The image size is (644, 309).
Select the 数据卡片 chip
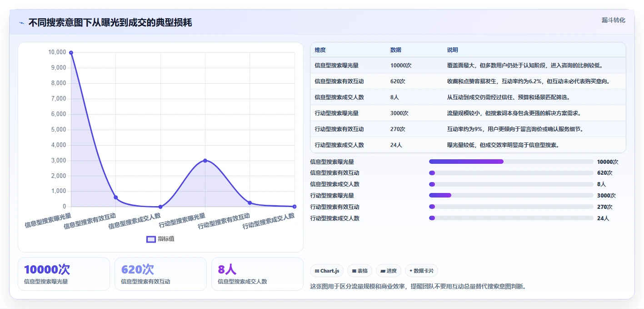(421, 271)
